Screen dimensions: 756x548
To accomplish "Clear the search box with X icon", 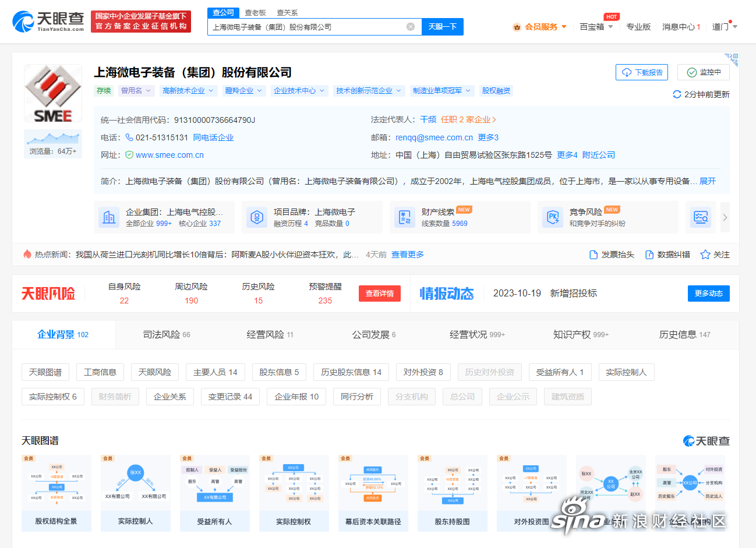I will click(x=411, y=27).
